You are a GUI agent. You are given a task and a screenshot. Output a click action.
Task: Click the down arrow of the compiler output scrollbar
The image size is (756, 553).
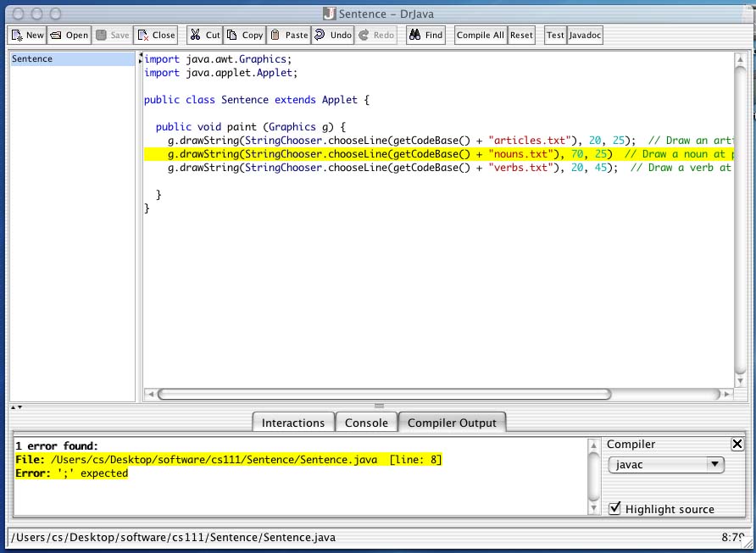click(594, 508)
